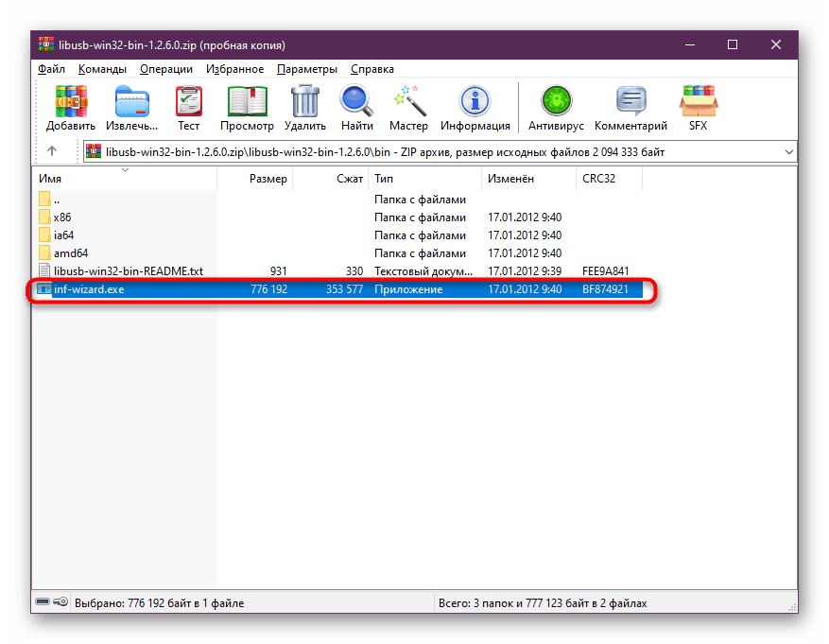Open the Файл menu
This screenshot has width=829, height=644.
51,69
